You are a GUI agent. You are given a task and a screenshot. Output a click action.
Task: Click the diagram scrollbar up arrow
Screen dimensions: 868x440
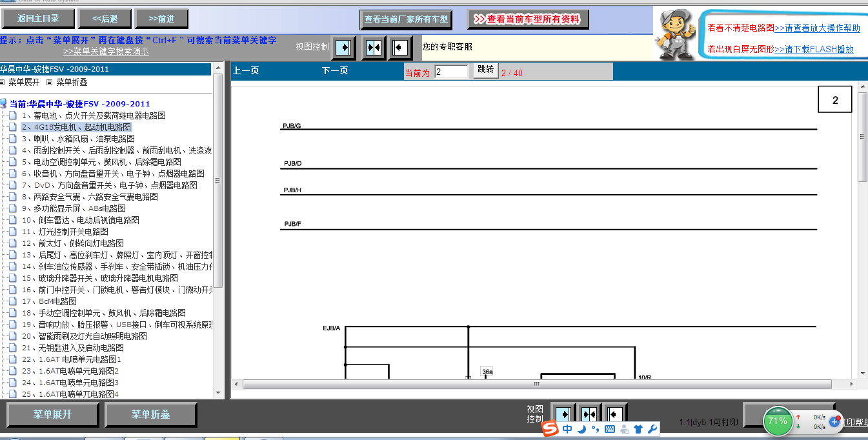click(863, 86)
